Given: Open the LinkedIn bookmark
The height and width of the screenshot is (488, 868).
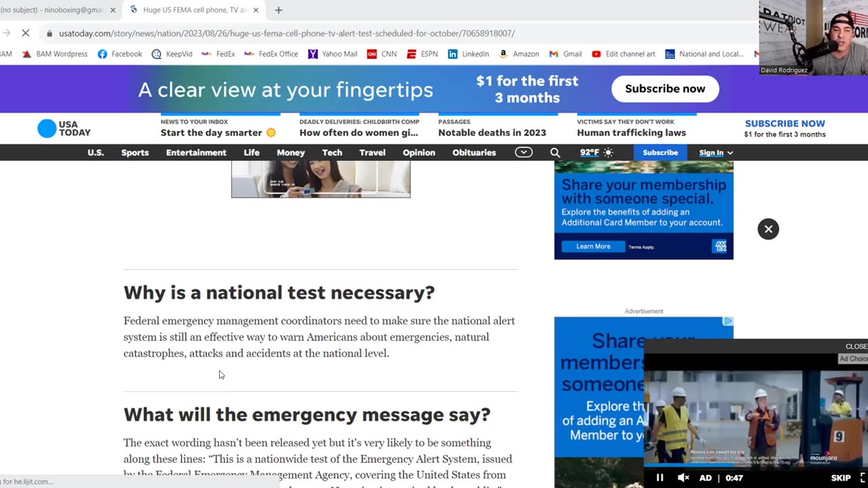Looking at the screenshot, I should click(469, 54).
